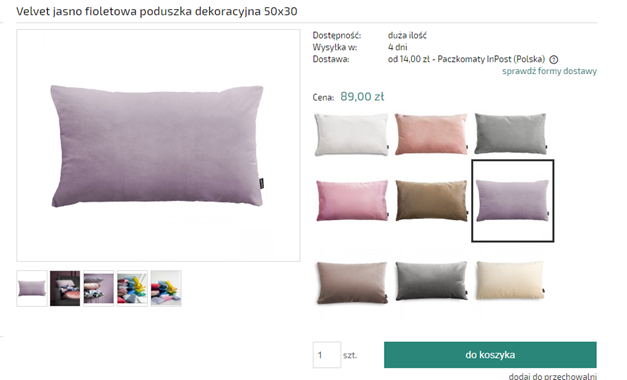Screen dimensions: 627x380
Task: Select the brown pillow variant
Action: [431, 200]
